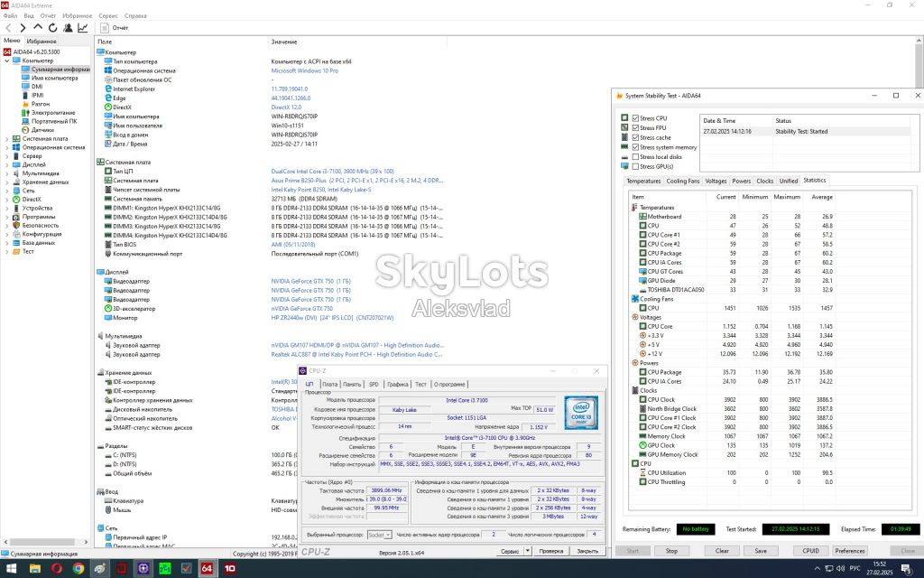Uncheck Stress cache checkbox
924x578 pixels.
[635, 137]
